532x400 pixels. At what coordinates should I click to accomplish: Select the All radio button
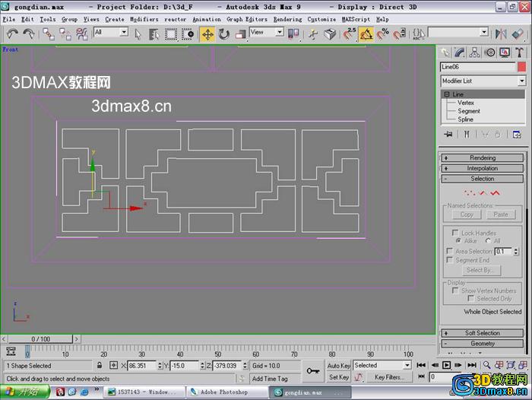pyautogui.click(x=488, y=241)
